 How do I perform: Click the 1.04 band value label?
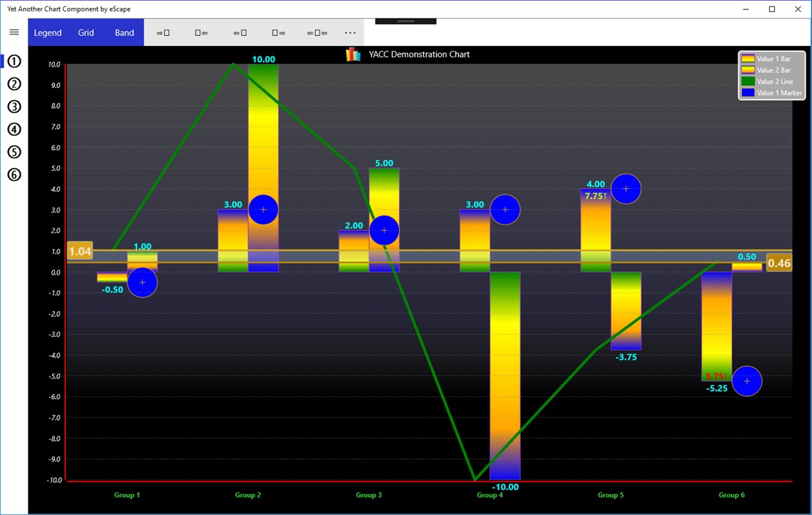click(x=80, y=251)
